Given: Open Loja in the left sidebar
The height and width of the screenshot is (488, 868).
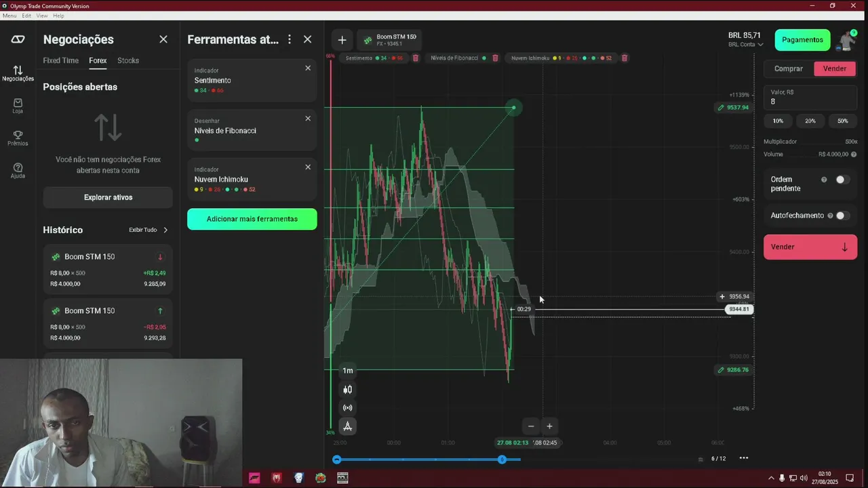Looking at the screenshot, I should [x=18, y=106].
